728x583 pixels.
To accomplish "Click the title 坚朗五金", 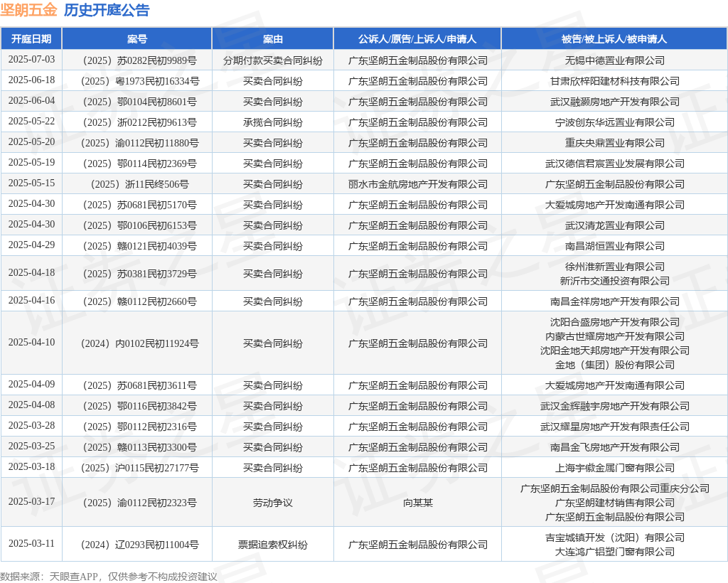I will pyautogui.click(x=28, y=10).
